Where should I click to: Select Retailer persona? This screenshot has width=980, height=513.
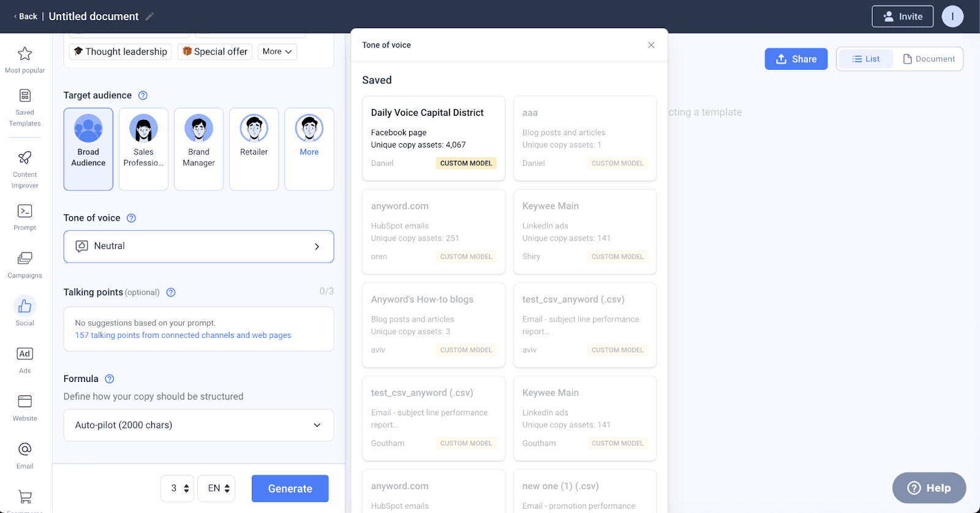pyautogui.click(x=254, y=149)
